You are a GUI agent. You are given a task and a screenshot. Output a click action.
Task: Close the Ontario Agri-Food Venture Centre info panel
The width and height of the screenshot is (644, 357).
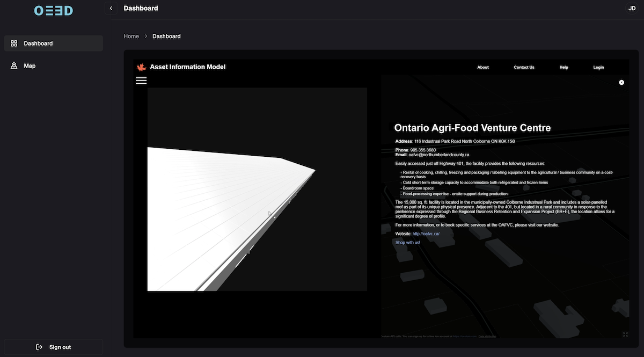point(621,82)
